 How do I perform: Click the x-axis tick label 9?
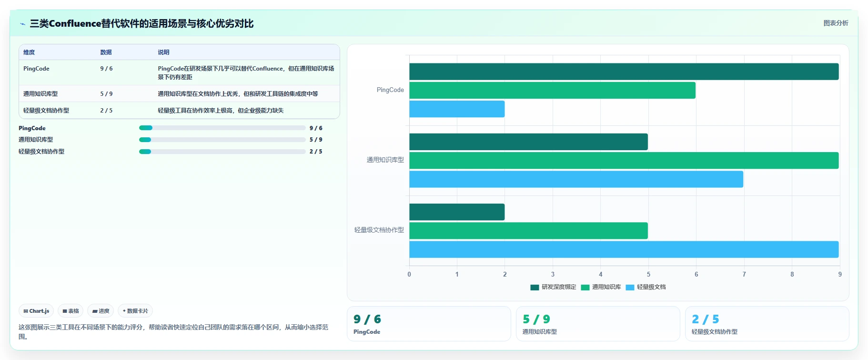[x=840, y=274]
